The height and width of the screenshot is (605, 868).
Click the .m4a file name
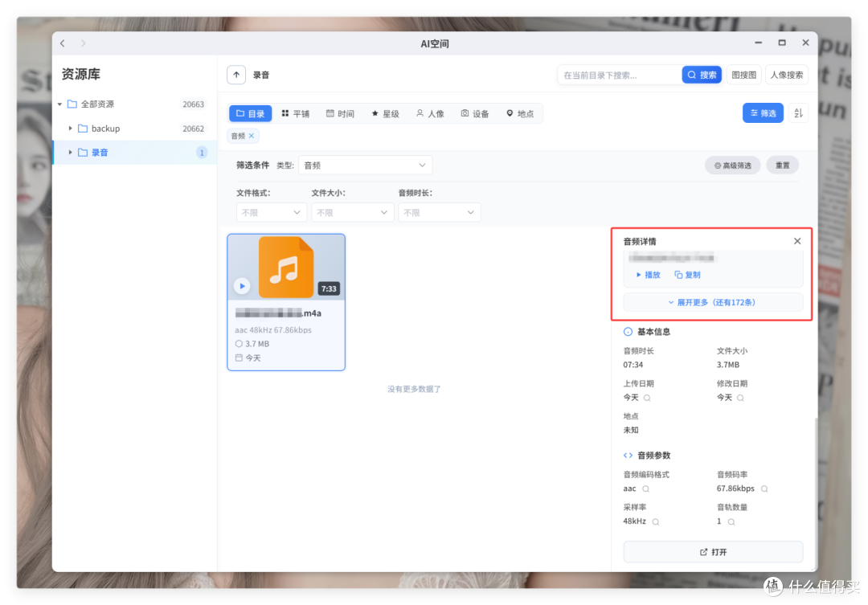tap(278, 313)
